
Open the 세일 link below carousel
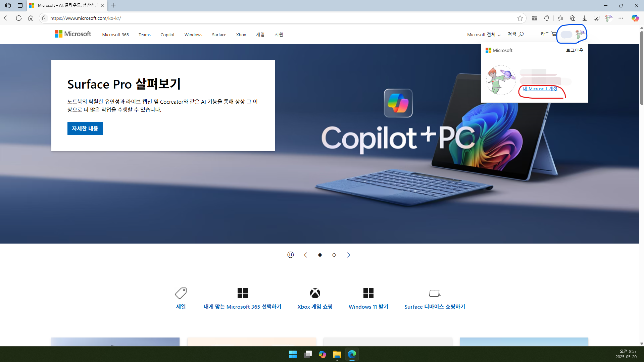tap(181, 307)
